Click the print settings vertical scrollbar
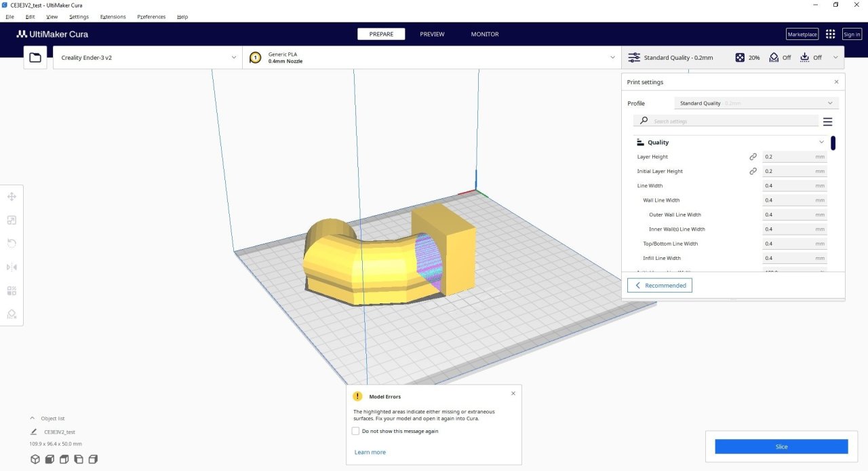The height and width of the screenshot is (471, 868). click(833, 143)
